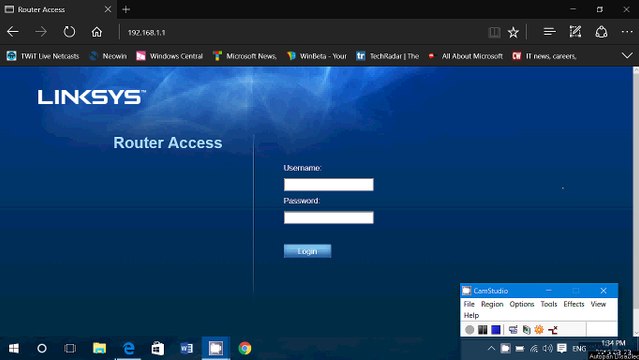Image resolution: width=639 pixels, height=360 pixels.
Task: Go back to the previous page
Action: (x=13, y=32)
